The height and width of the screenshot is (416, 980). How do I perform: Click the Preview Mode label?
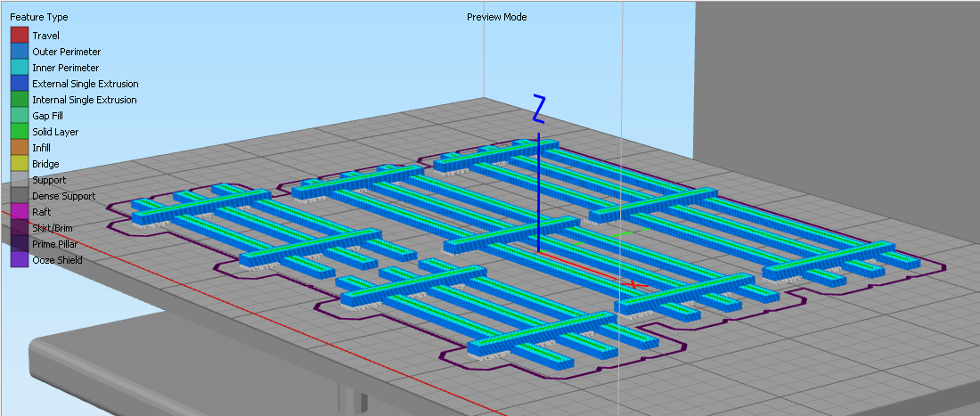(x=496, y=18)
